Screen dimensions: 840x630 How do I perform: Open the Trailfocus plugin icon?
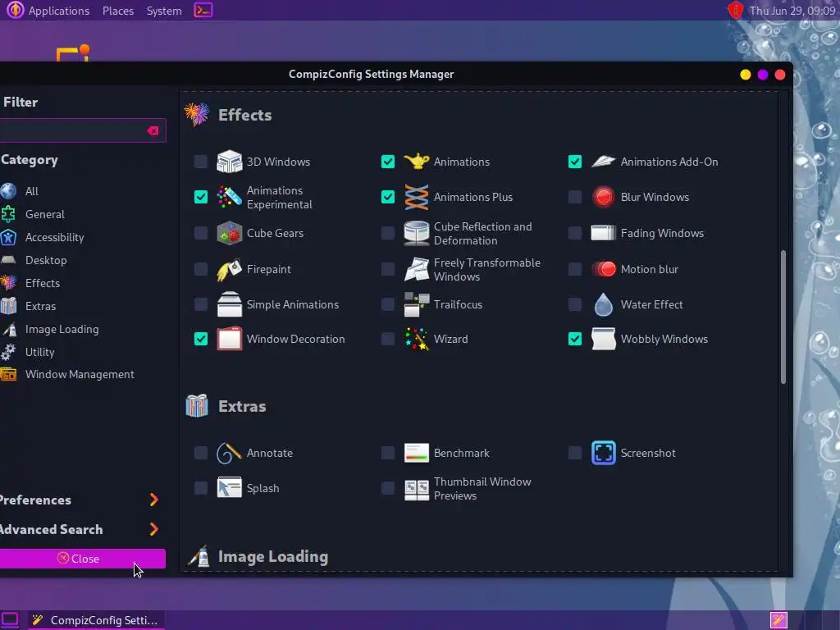click(416, 304)
